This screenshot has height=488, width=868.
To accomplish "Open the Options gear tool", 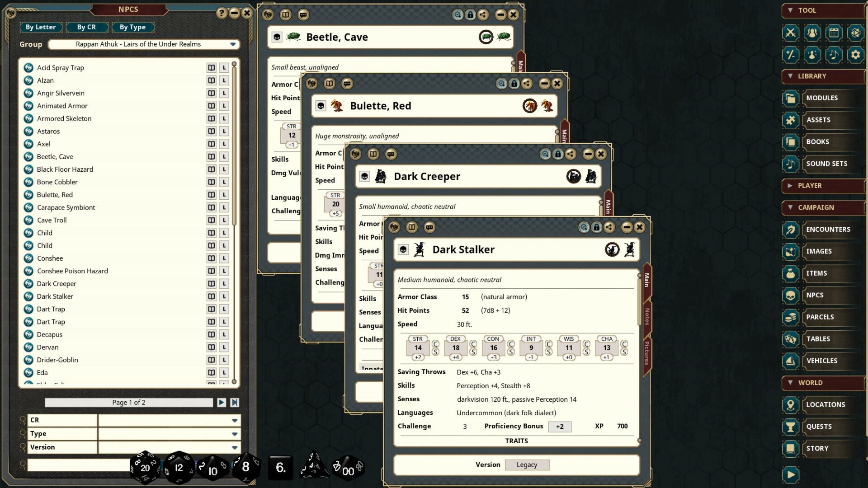I will (855, 55).
